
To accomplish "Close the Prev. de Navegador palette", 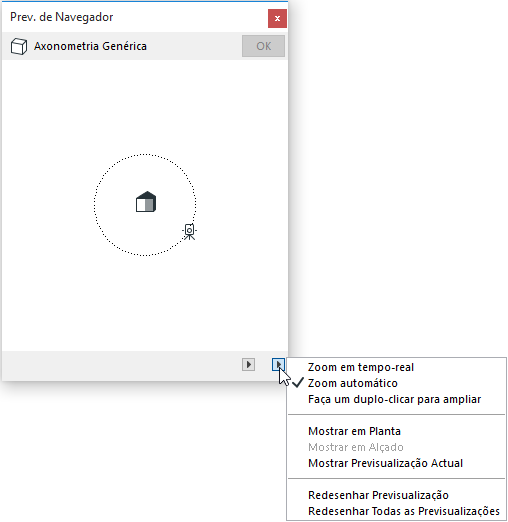I will point(277,19).
